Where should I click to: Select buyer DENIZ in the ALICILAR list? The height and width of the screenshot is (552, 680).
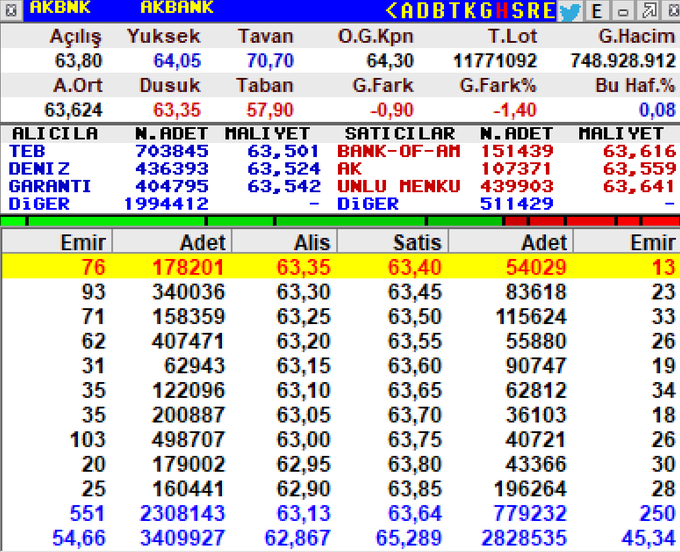[39, 169]
